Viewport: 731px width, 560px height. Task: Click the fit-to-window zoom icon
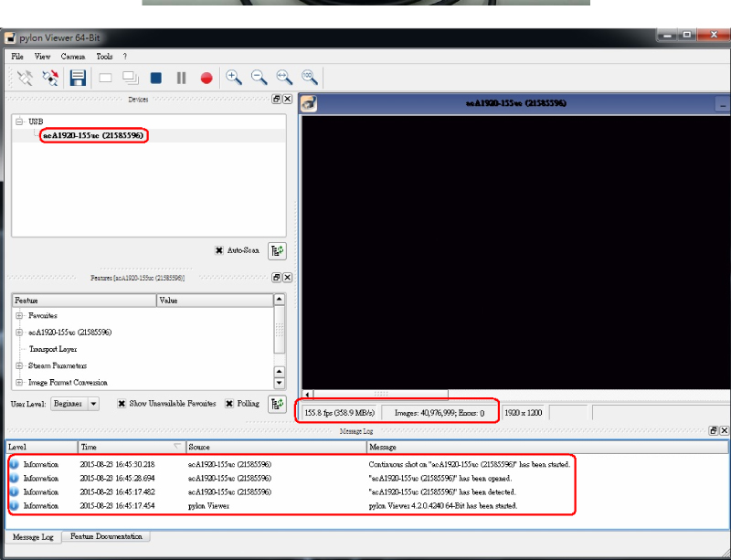284,78
